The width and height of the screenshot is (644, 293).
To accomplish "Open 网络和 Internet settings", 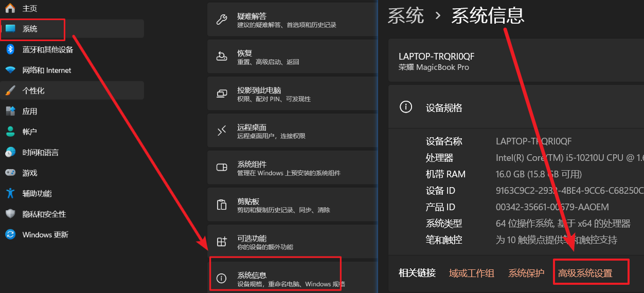I will pos(72,70).
